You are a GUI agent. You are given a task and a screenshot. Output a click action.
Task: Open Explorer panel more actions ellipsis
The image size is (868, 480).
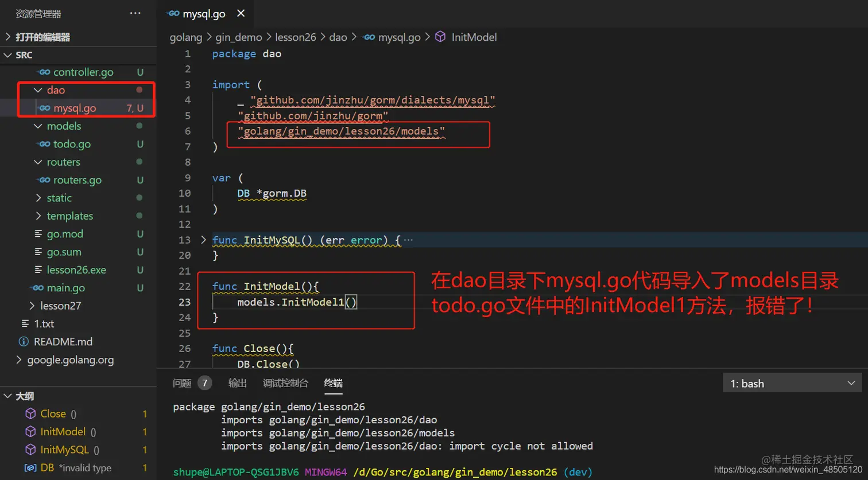coord(135,13)
